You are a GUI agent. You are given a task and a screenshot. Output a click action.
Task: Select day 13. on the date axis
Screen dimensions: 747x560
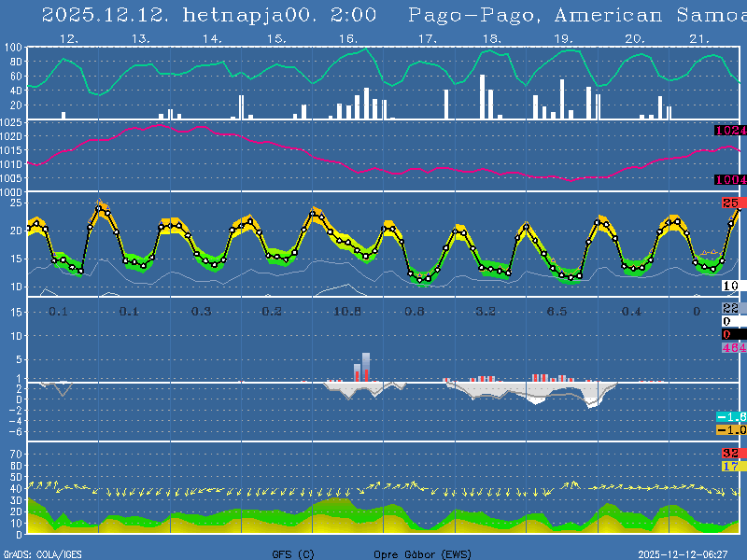(x=140, y=38)
